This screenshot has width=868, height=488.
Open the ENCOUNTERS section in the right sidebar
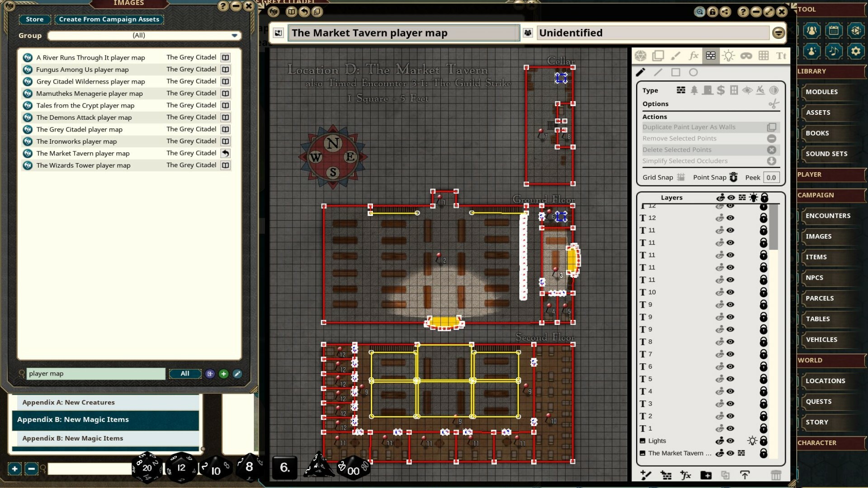click(x=829, y=216)
